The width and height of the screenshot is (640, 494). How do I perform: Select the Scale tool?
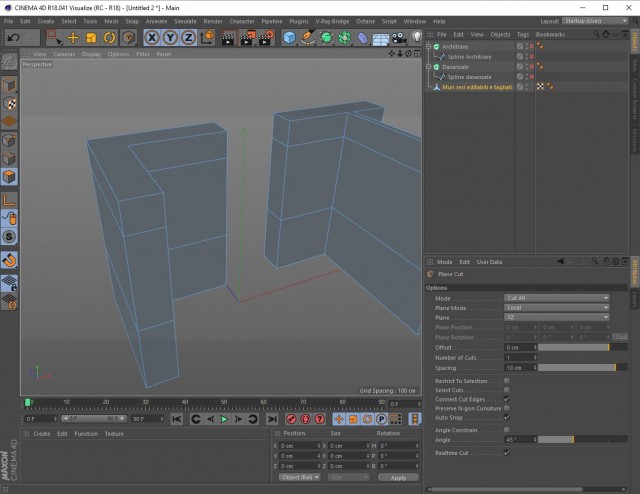91,38
